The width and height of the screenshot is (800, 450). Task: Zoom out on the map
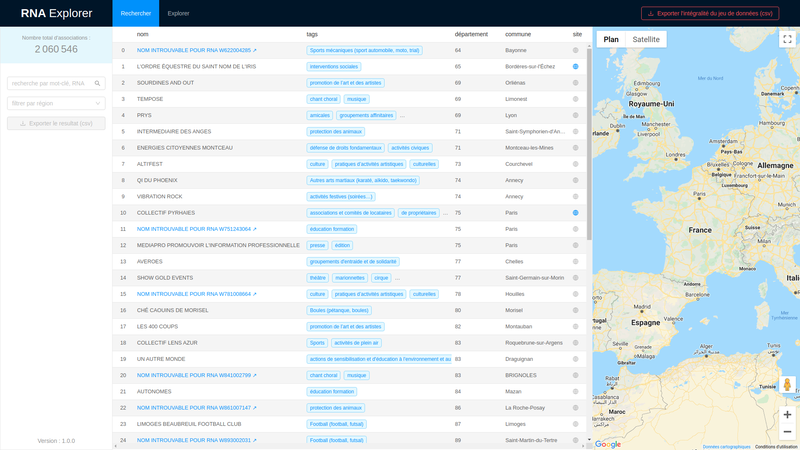coord(787,432)
